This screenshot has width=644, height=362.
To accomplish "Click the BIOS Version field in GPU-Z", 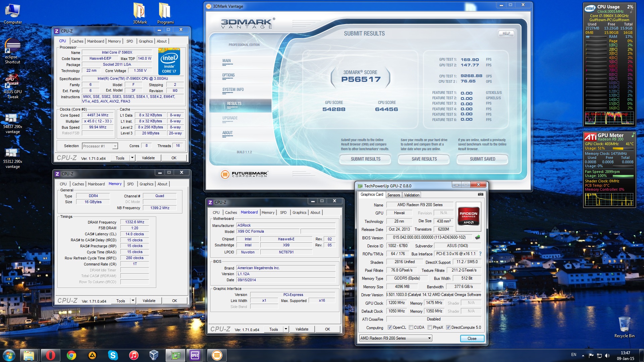I will coord(429,238).
